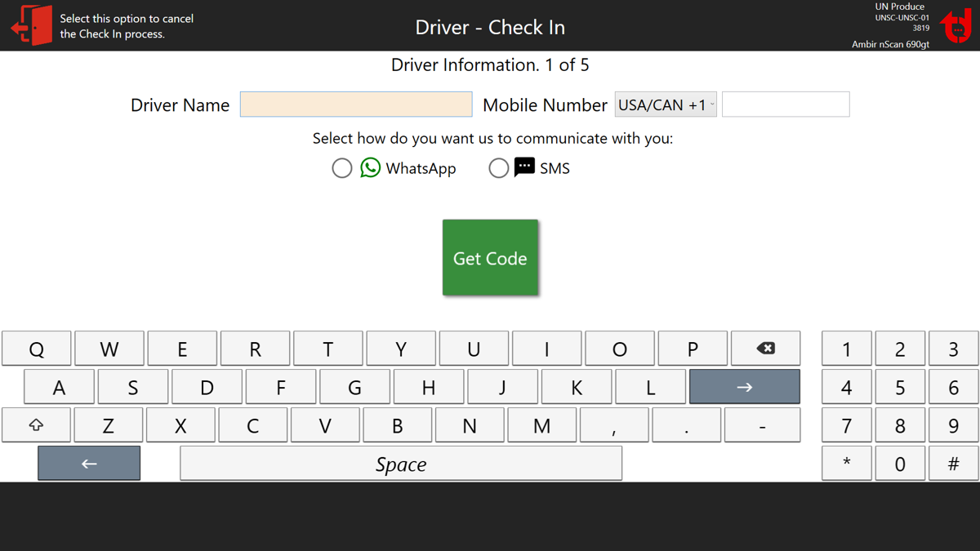Image resolution: width=980 pixels, height=551 pixels.
Task: Tap the Q key
Action: coord(36,349)
